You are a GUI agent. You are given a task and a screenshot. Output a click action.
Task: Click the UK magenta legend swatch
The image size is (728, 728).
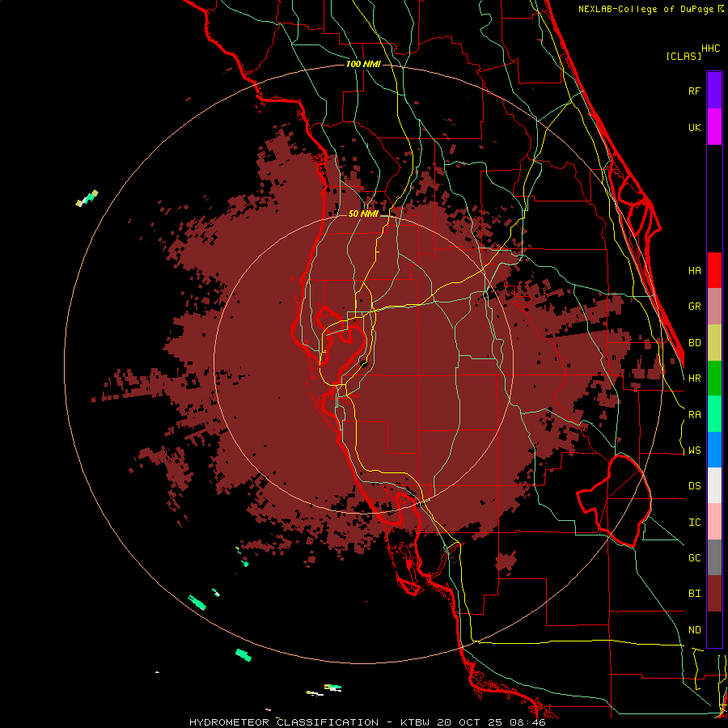click(x=714, y=127)
